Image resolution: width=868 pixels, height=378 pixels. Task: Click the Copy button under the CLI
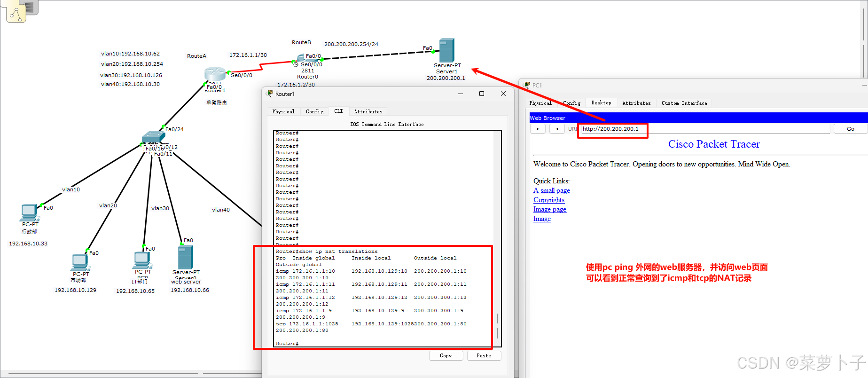[x=446, y=355]
